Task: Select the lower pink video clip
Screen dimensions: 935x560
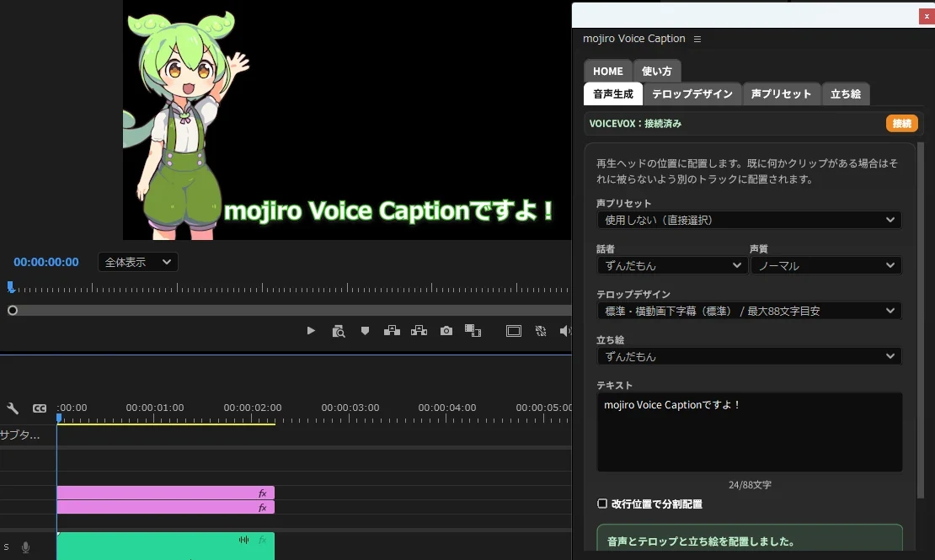Action: point(165,507)
